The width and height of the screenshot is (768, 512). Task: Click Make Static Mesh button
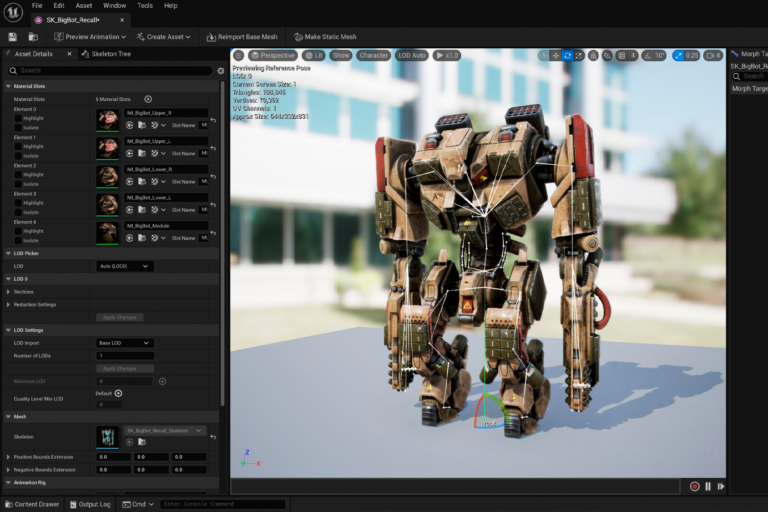(325, 37)
